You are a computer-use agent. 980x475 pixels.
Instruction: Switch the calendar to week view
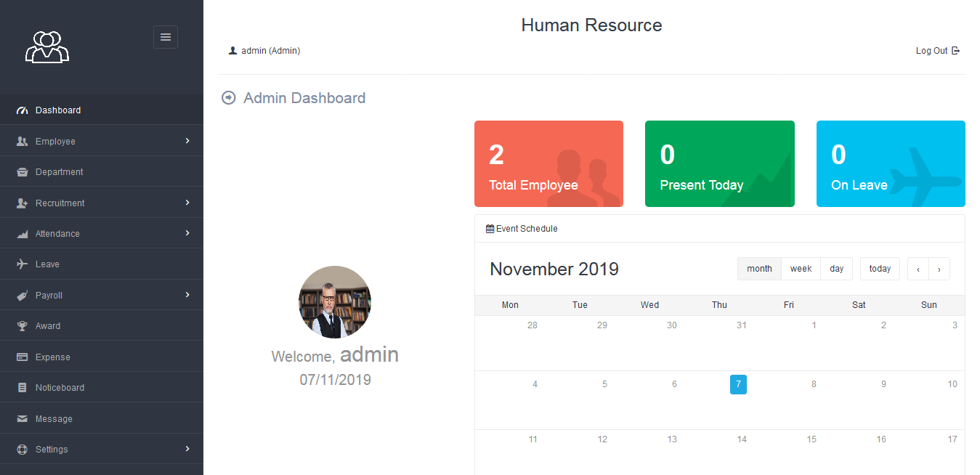click(801, 268)
